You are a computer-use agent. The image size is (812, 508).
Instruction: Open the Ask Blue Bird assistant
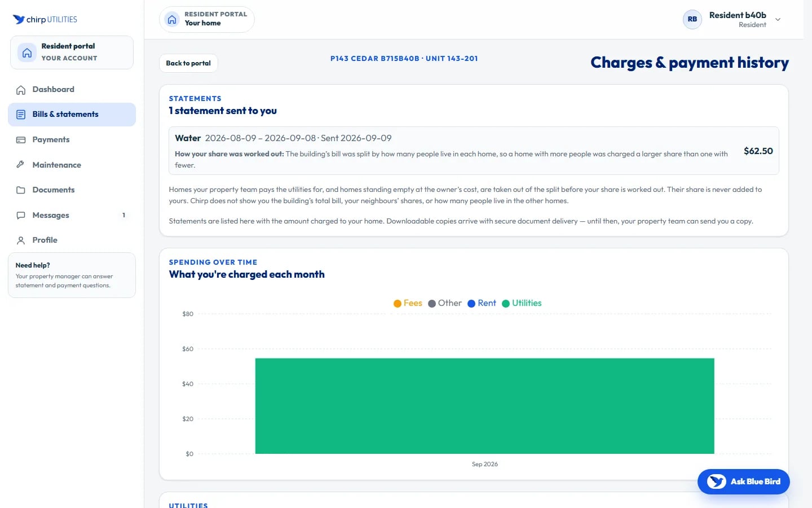click(x=743, y=481)
